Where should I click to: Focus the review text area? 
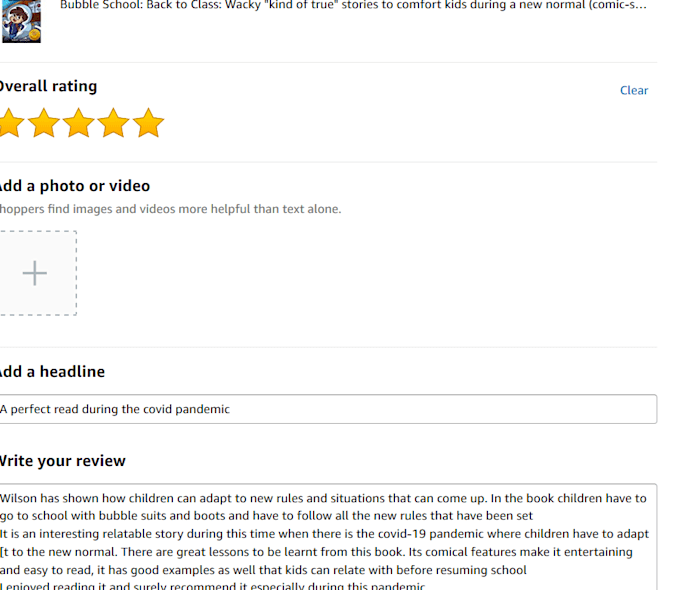click(x=328, y=537)
